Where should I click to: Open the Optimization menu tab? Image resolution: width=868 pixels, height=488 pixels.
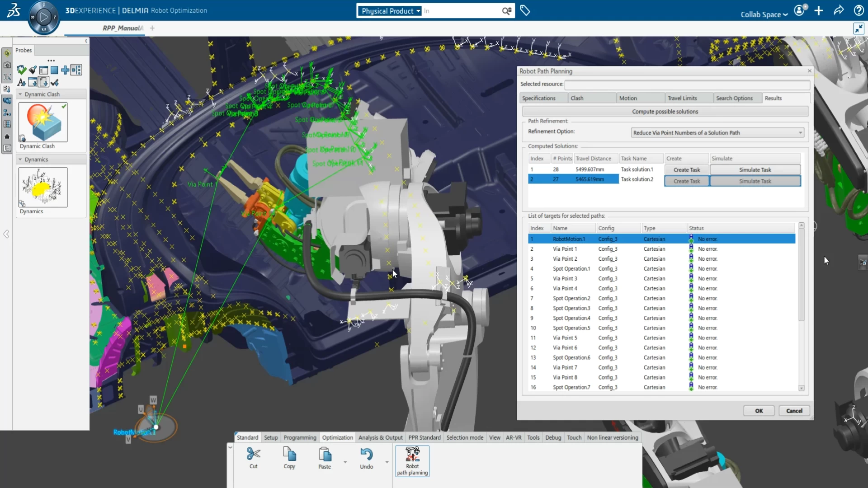pos(337,437)
